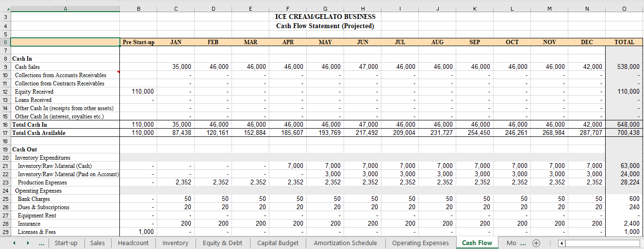Select row 17 header
644x249 pixels.
pyautogui.click(x=5, y=133)
